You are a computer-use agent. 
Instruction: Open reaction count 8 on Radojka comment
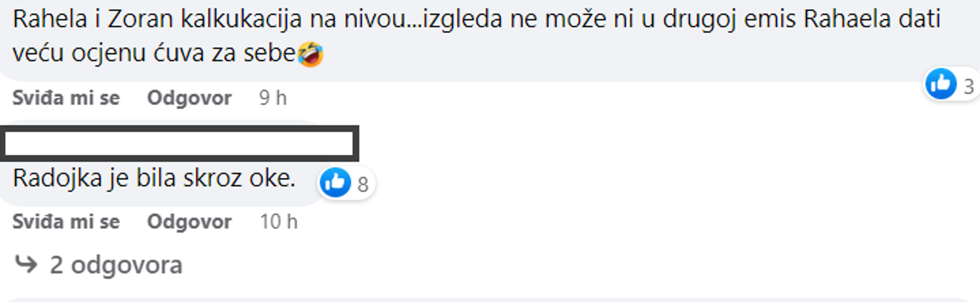(x=363, y=185)
